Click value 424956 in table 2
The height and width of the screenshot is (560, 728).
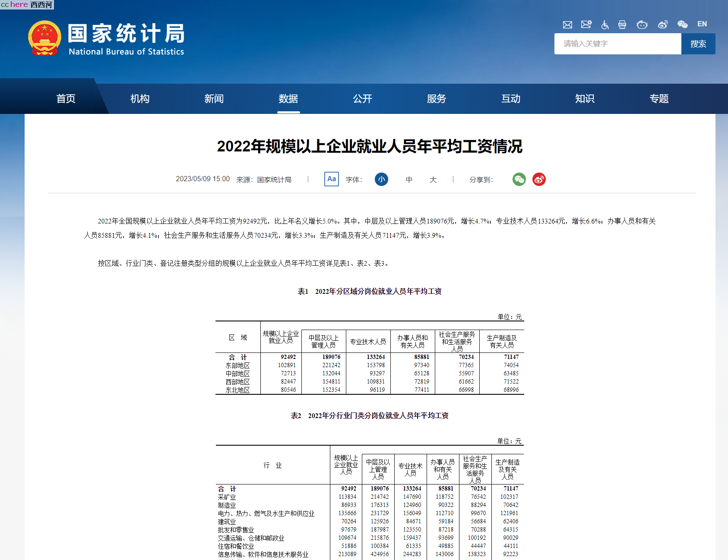click(x=380, y=554)
